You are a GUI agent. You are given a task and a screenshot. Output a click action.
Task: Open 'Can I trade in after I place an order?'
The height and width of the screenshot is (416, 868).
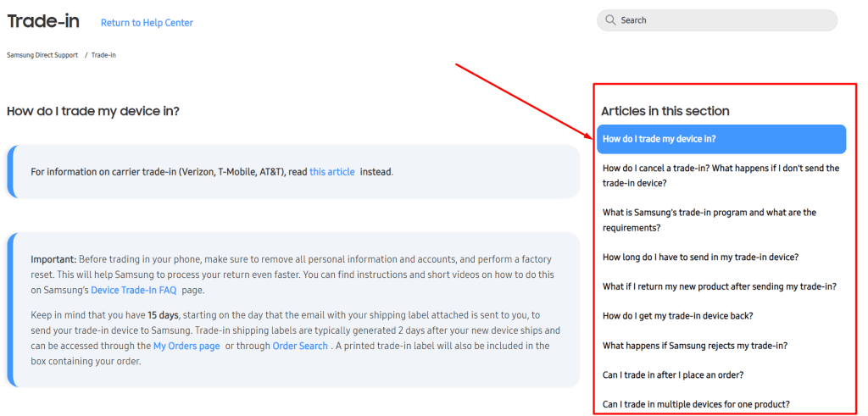tap(672, 374)
